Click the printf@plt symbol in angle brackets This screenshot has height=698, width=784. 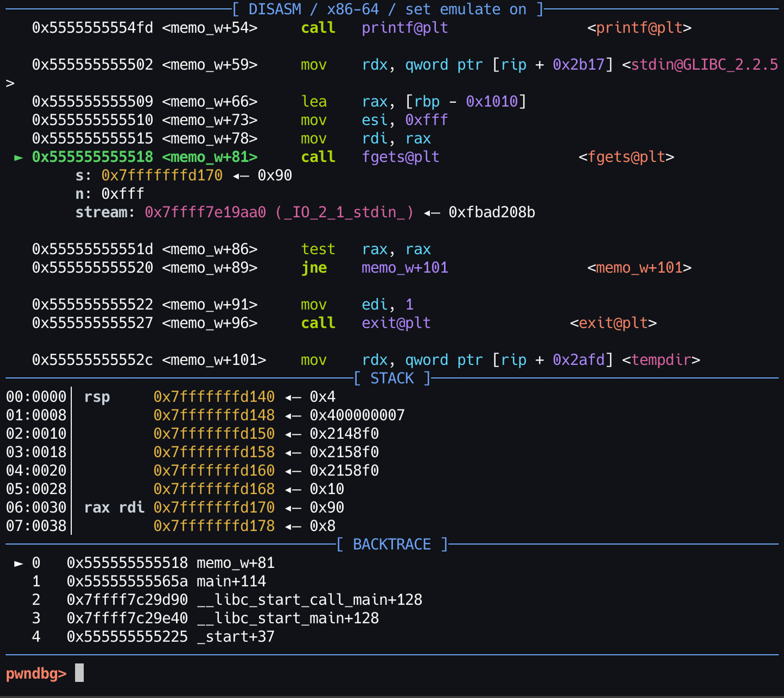[x=639, y=28]
